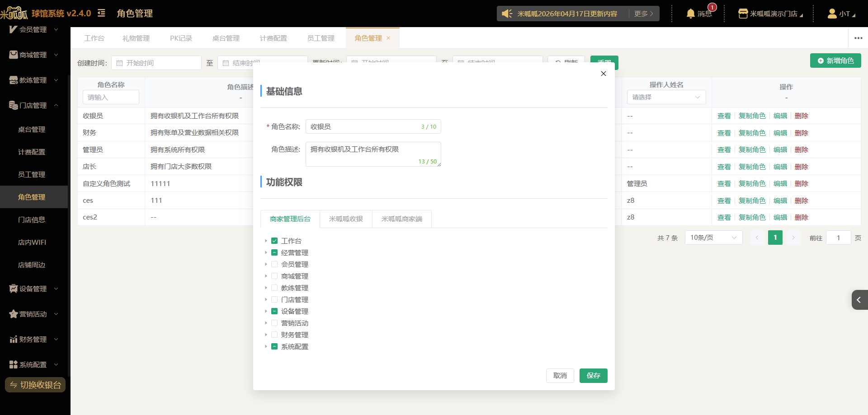Click the 取消 button in dialog
Image resolution: width=868 pixels, height=415 pixels.
(560, 376)
